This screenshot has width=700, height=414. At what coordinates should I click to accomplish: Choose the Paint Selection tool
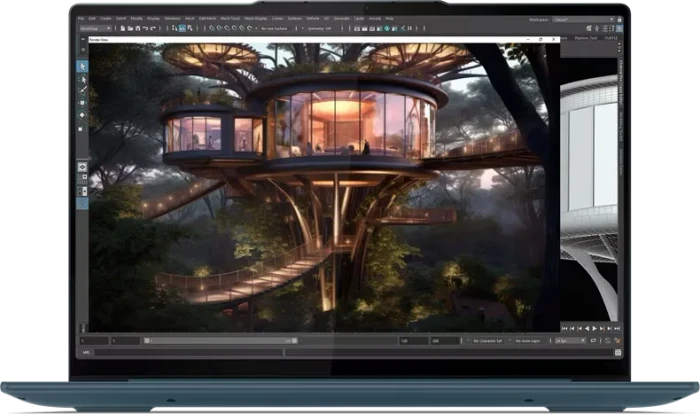click(x=82, y=90)
